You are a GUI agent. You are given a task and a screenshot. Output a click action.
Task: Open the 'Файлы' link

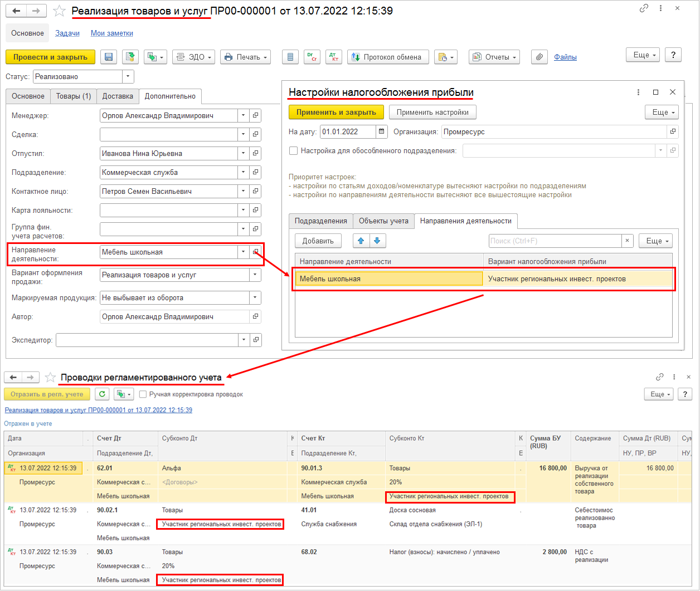565,57
